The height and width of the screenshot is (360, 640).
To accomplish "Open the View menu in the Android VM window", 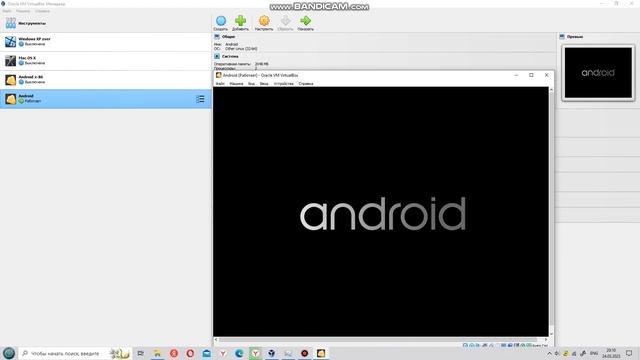I will [251, 84].
